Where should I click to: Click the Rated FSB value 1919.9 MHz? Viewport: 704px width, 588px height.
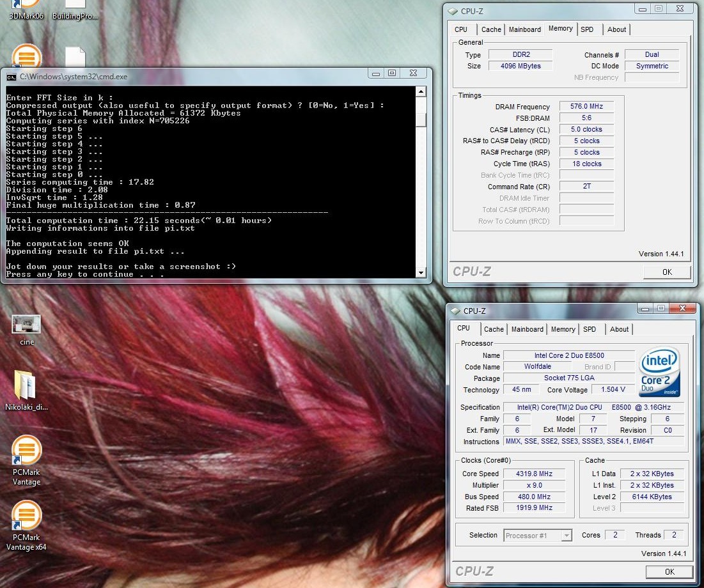click(534, 507)
